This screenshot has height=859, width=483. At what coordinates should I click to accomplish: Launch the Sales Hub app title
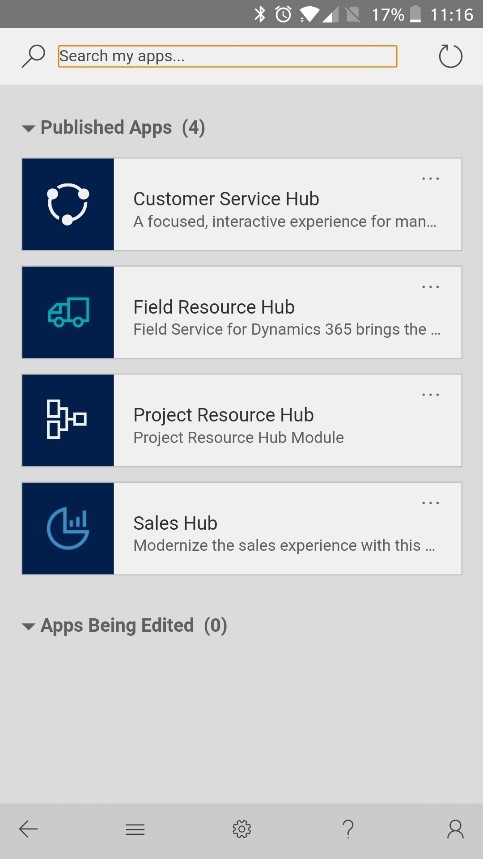pyautogui.click(x=175, y=523)
